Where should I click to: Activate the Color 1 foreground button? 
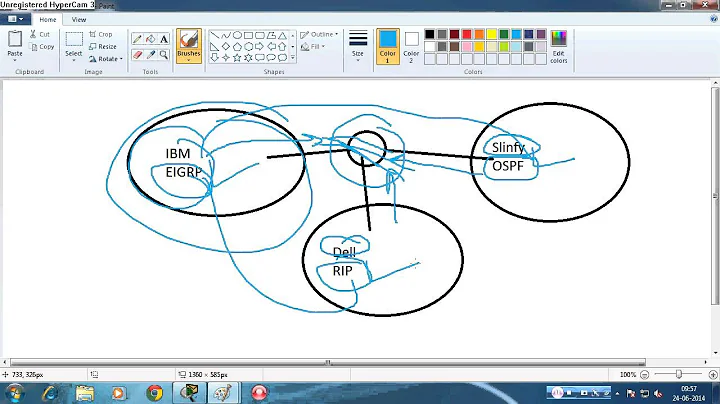(388, 46)
